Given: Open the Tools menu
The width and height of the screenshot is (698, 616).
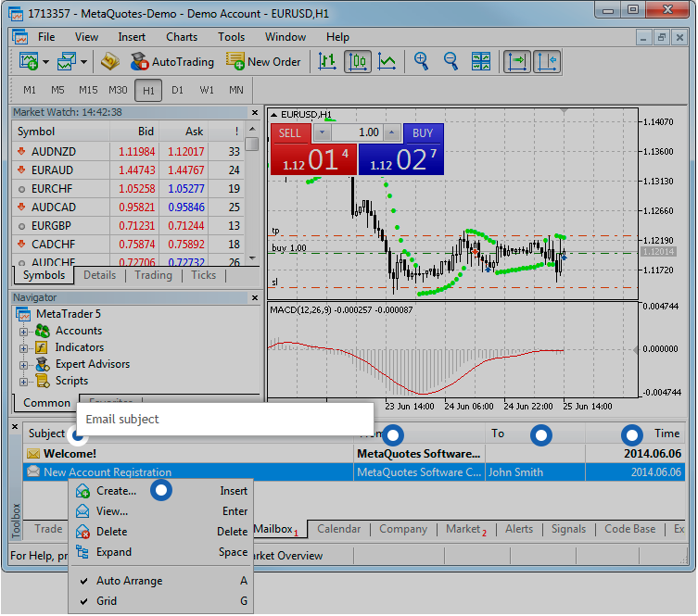Looking at the screenshot, I should pyautogui.click(x=232, y=37).
